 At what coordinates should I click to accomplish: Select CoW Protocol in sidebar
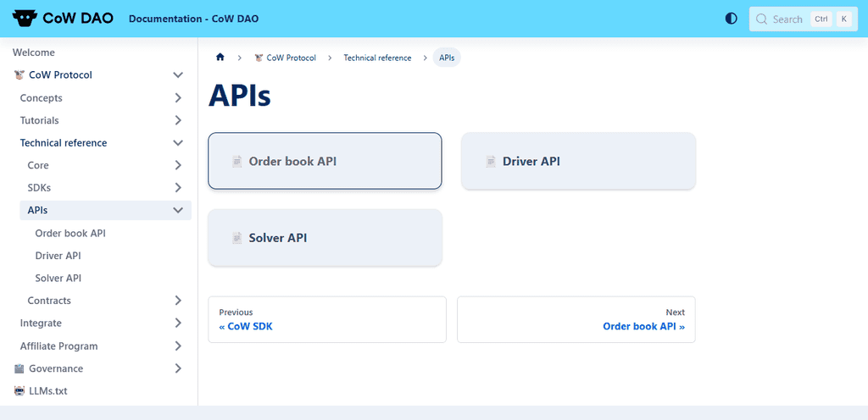(60, 75)
